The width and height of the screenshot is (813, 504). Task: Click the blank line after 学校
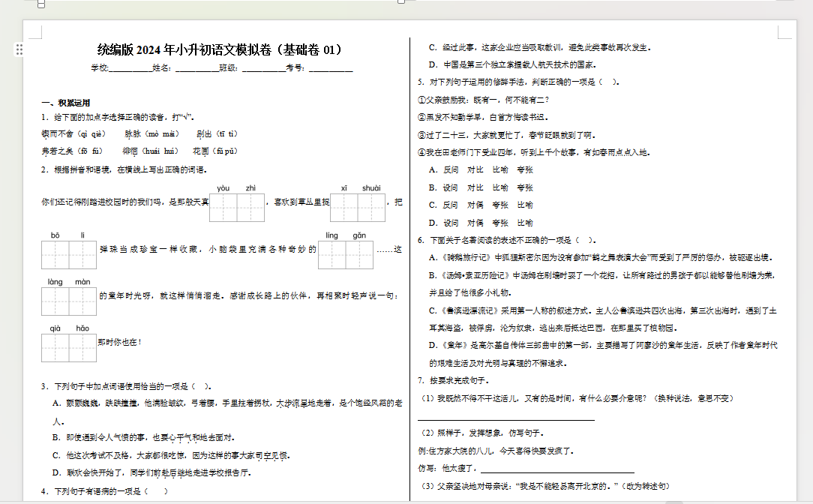pos(130,68)
